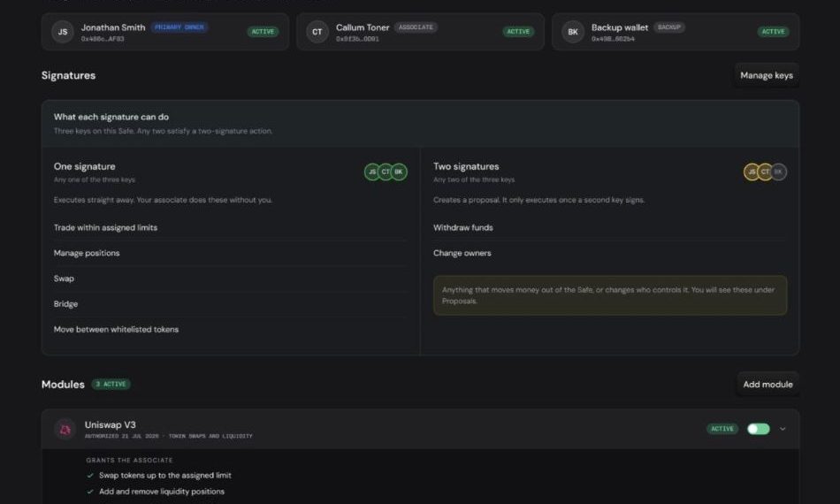The width and height of the screenshot is (840, 504).
Task: Click the One signature heading
Action: 85,166
